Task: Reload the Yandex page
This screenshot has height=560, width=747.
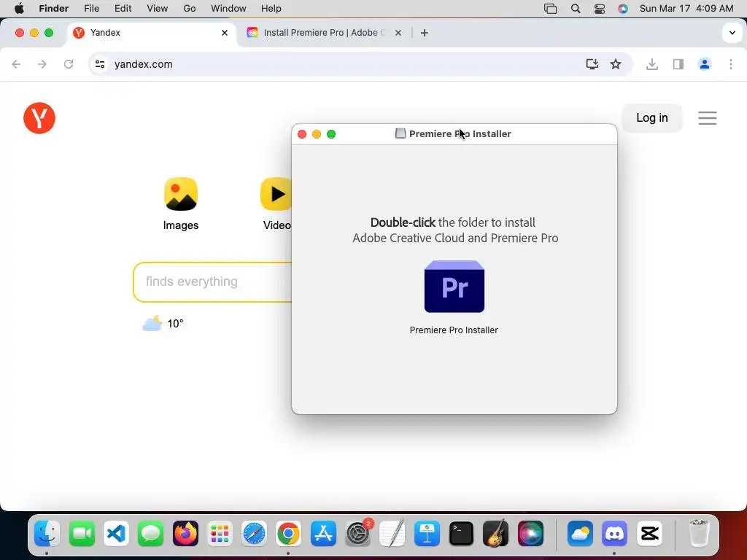Action: pyautogui.click(x=69, y=64)
